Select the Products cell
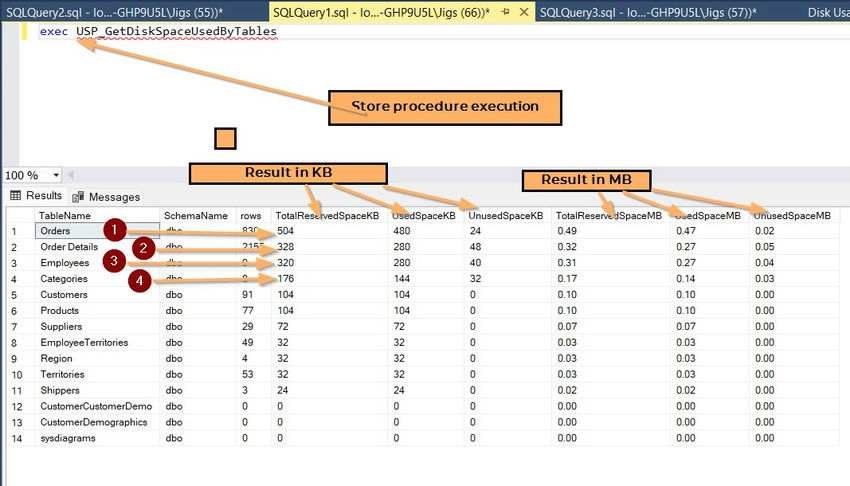850x486 pixels. coord(97,310)
